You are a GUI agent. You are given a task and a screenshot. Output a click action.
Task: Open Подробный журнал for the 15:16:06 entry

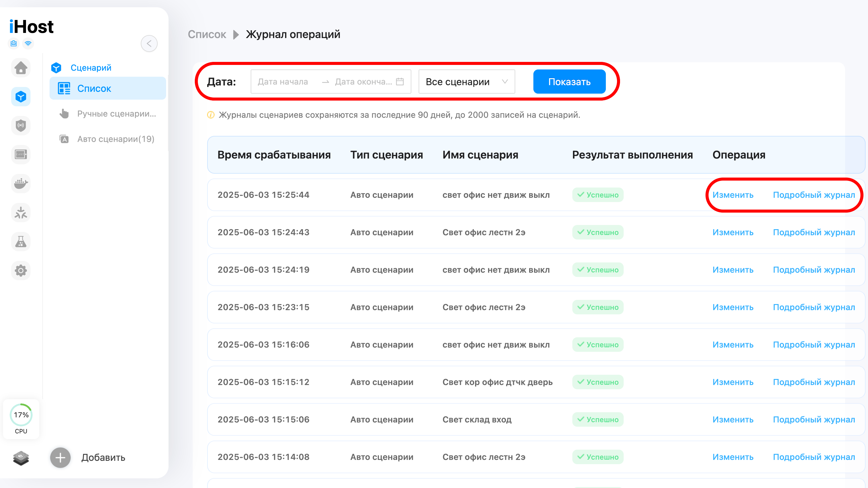814,345
